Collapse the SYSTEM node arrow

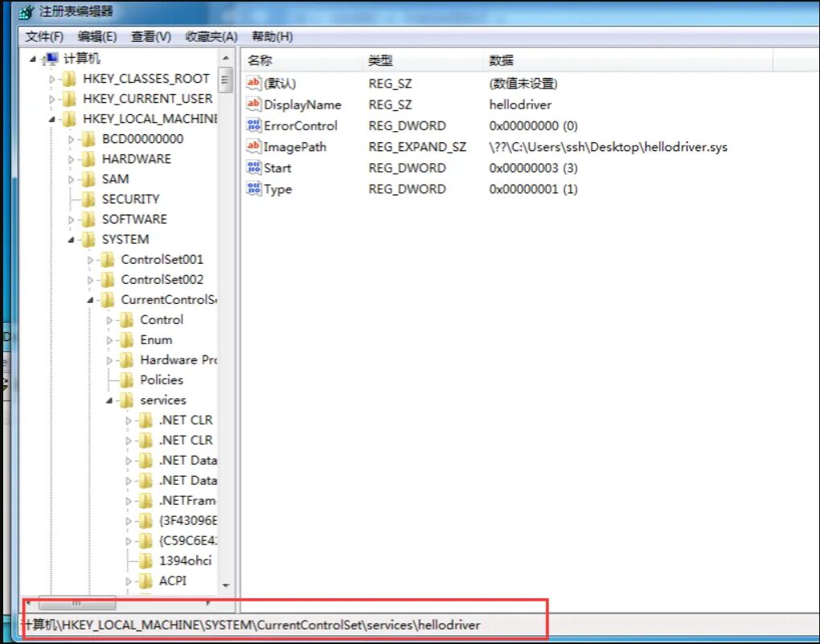click(71, 240)
